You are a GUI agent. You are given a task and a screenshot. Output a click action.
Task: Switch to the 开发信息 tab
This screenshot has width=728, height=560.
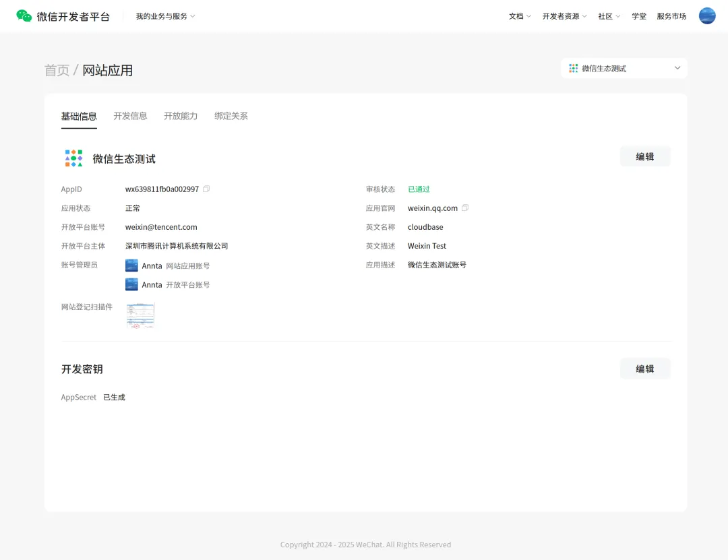coord(131,116)
